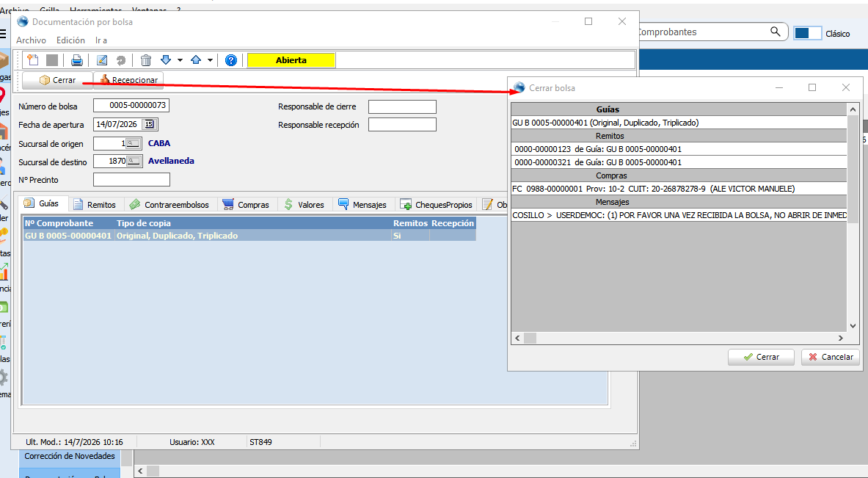Click the Sucursal de origen number field
The image size is (868, 478).
pos(110,143)
